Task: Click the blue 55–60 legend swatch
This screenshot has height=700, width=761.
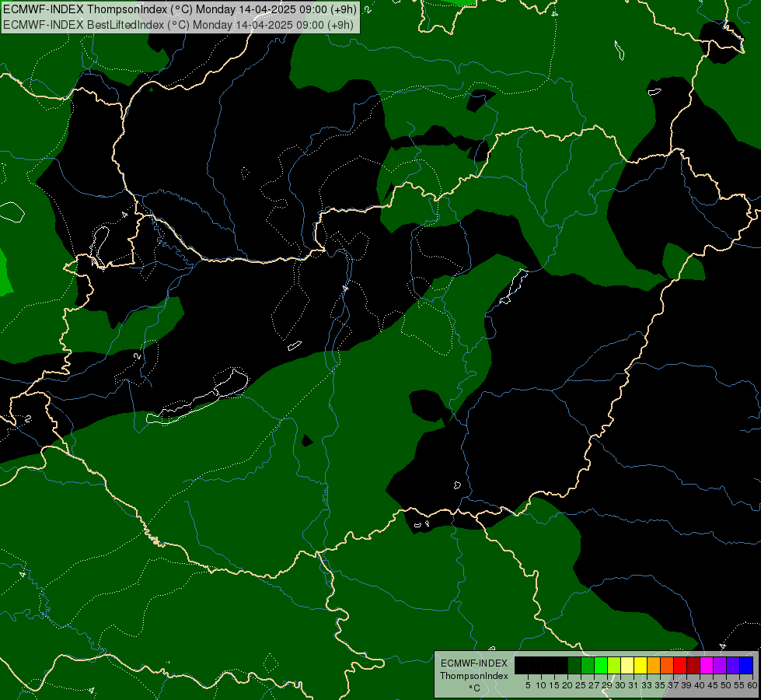Action: [746, 665]
